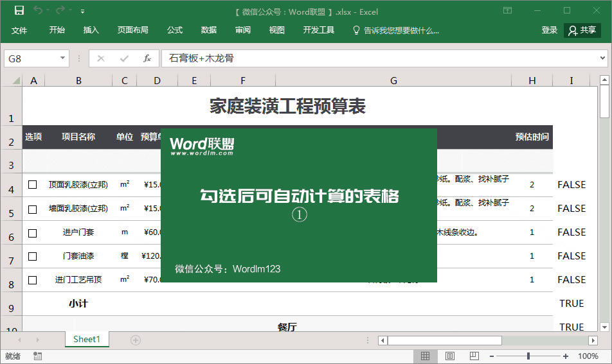Click the Undo arrow icon
The image size is (612, 364).
tap(38, 10)
